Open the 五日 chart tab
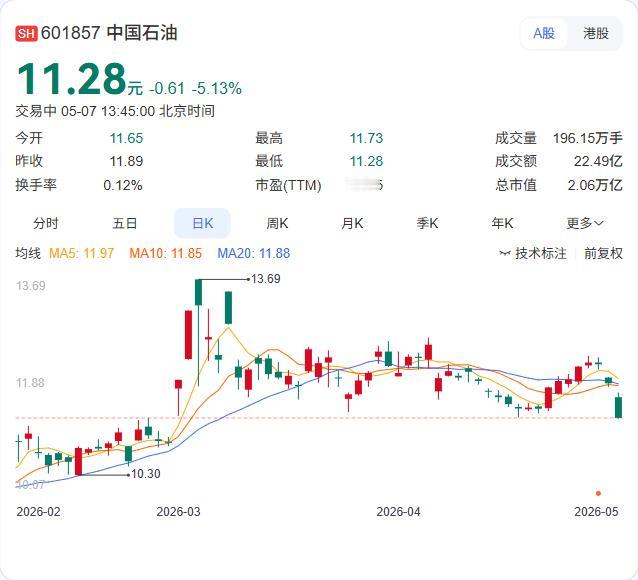Image resolution: width=638 pixels, height=580 pixels. click(125, 223)
